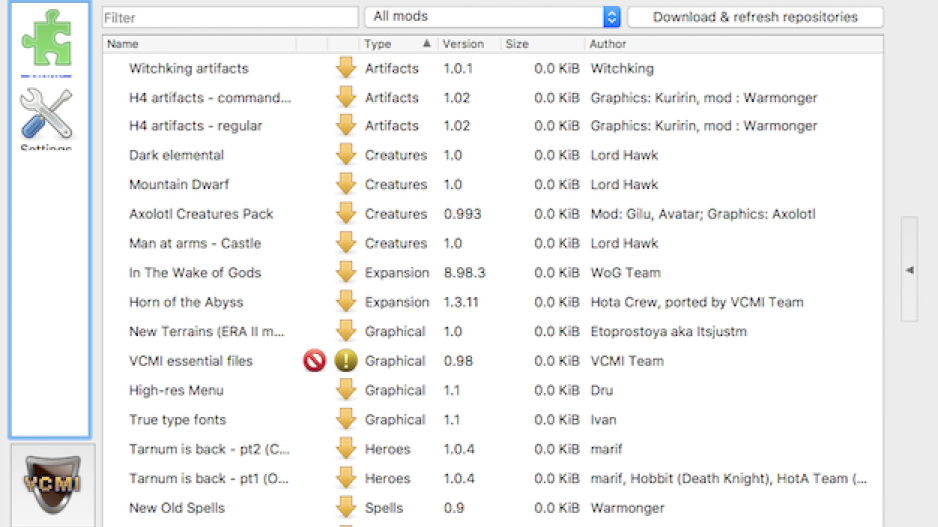
Task: Focus the Filter text field
Action: [230, 18]
